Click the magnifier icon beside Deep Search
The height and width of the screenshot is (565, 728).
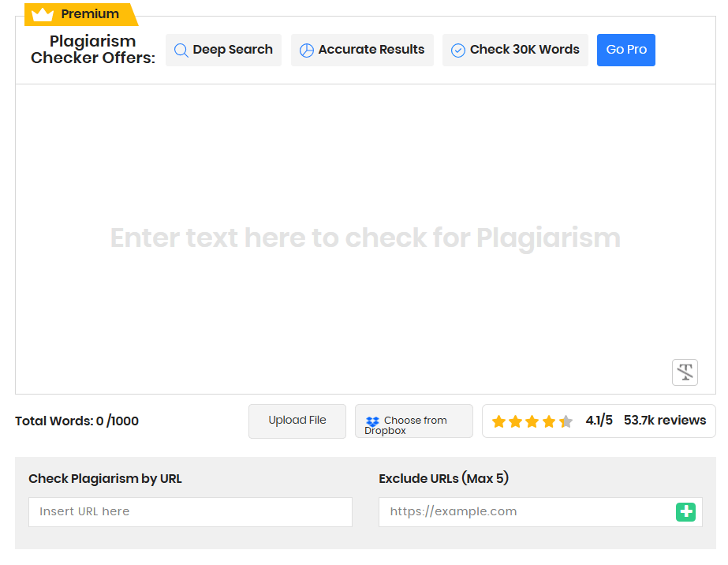181,49
